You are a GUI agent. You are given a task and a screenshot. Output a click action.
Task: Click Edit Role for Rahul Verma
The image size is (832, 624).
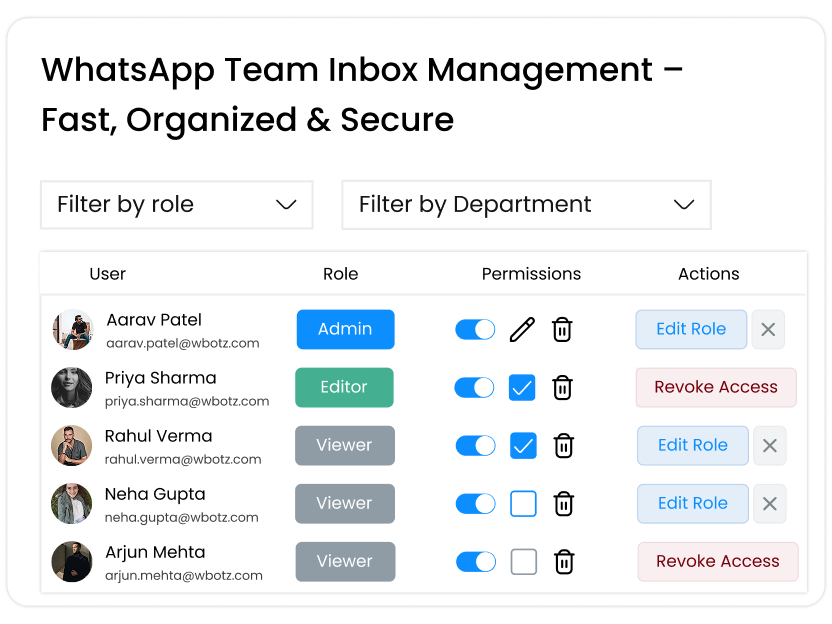click(x=693, y=446)
